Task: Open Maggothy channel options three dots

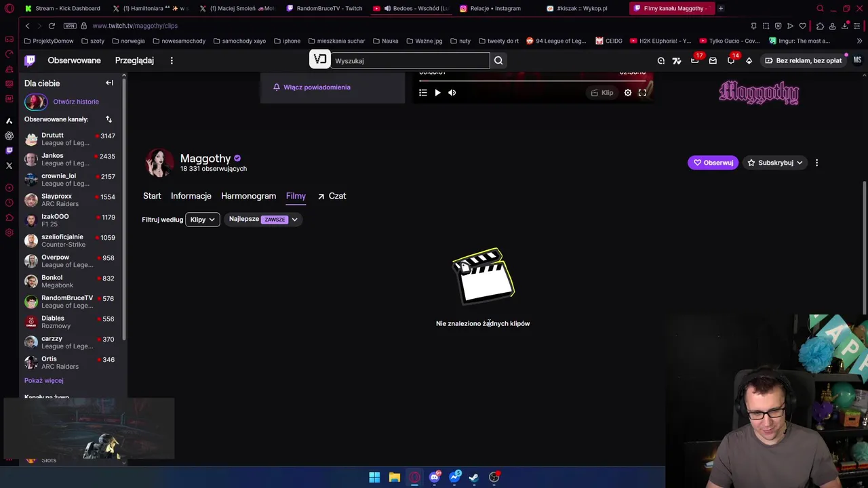Action: tap(816, 163)
